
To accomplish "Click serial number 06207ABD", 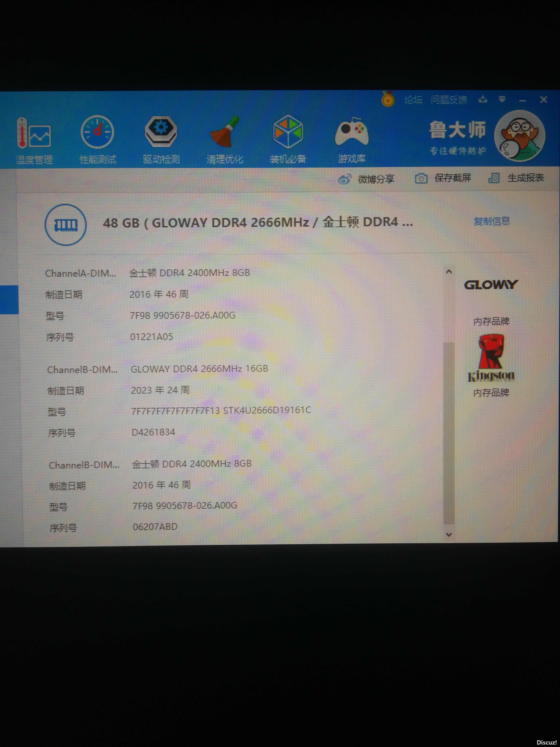I will point(155,527).
